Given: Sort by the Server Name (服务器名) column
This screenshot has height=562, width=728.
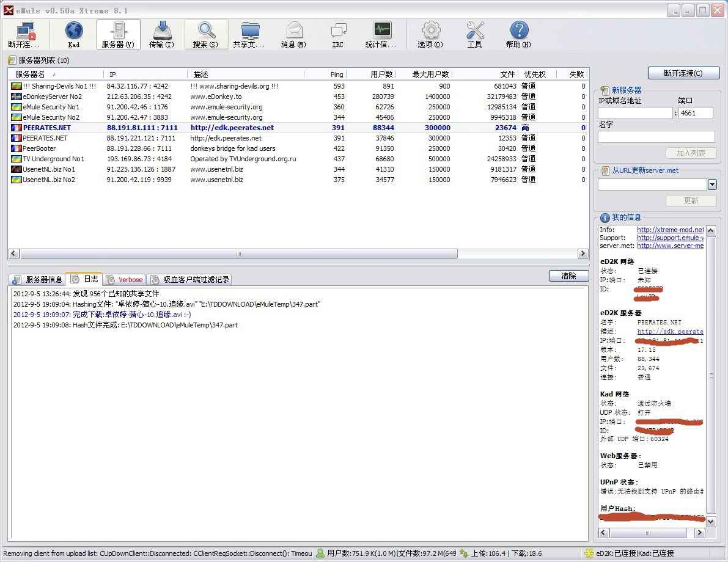Looking at the screenshot, I should (56, 75).
